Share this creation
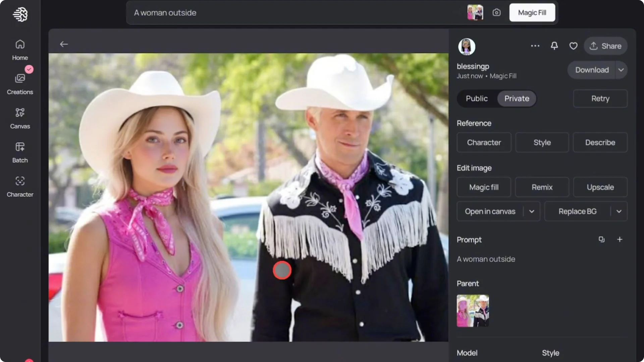 605,46
